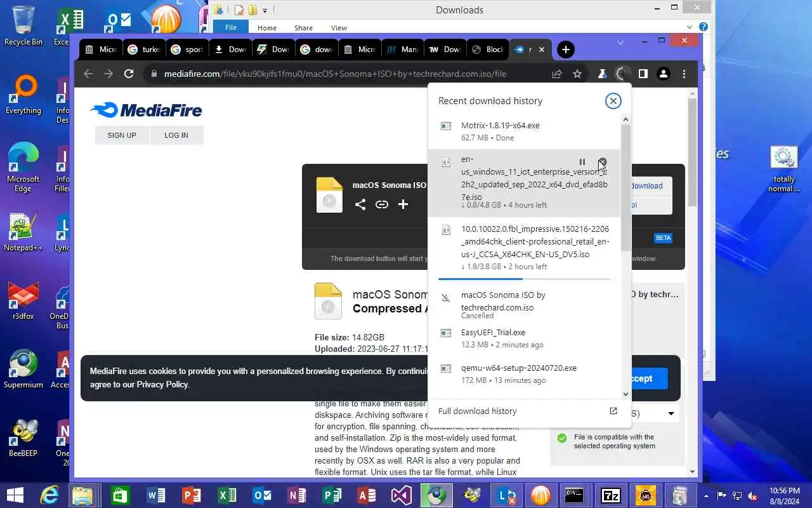Click the 10.0.10022 ISO download progress bar
This screenshot has width=812, height=508.
(x=524, y=279)
